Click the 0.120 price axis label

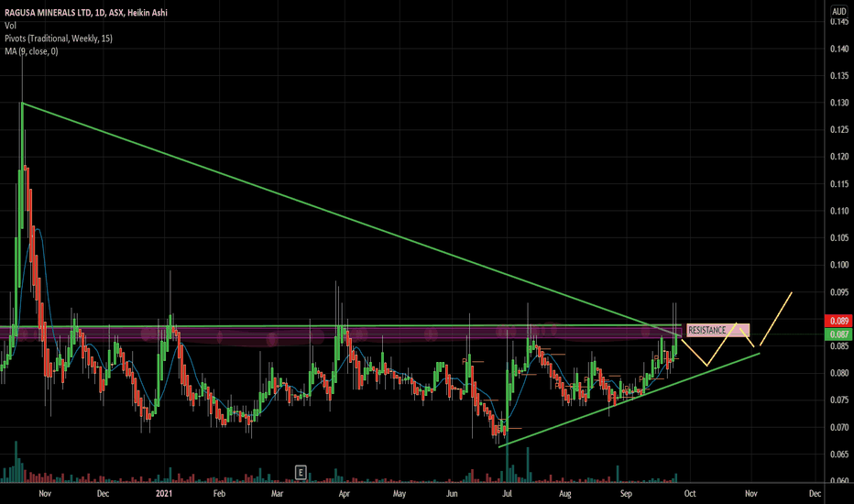click(x=838, y=157)
